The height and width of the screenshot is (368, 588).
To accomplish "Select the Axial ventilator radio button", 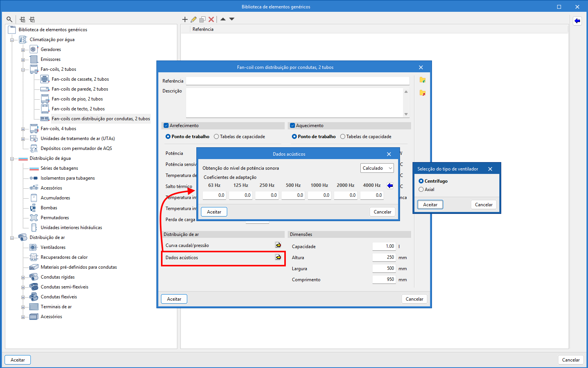I will (x=421, y=190).
